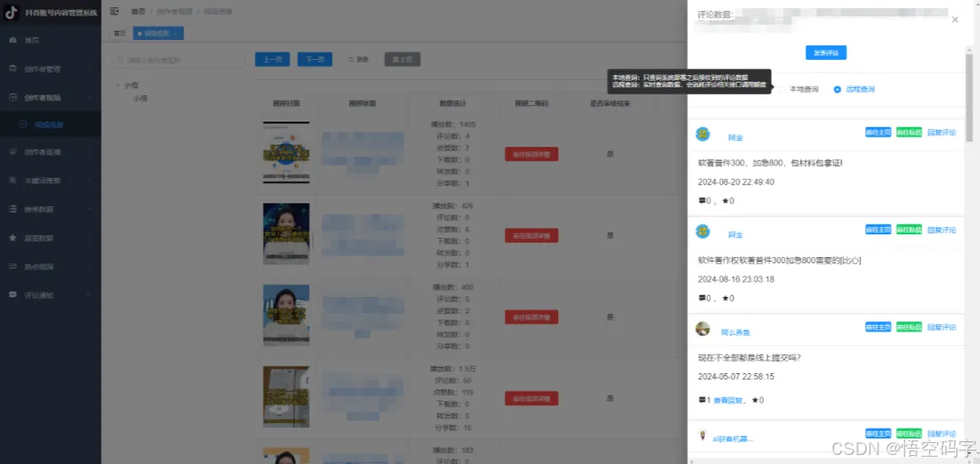Click the 创作者管理 sidebar icon
Viewport: 980px width, 464px height.
pos(13,69)
